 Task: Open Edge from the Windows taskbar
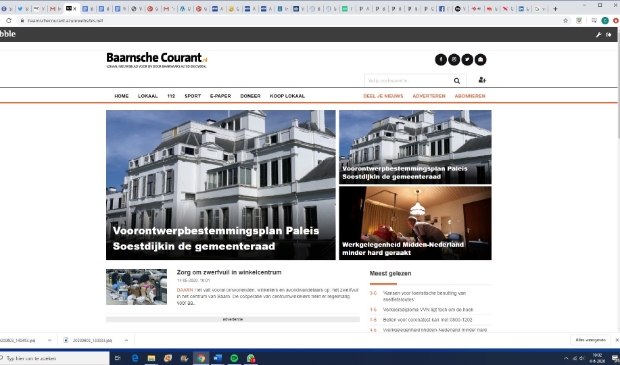click(x=135, y=358)
